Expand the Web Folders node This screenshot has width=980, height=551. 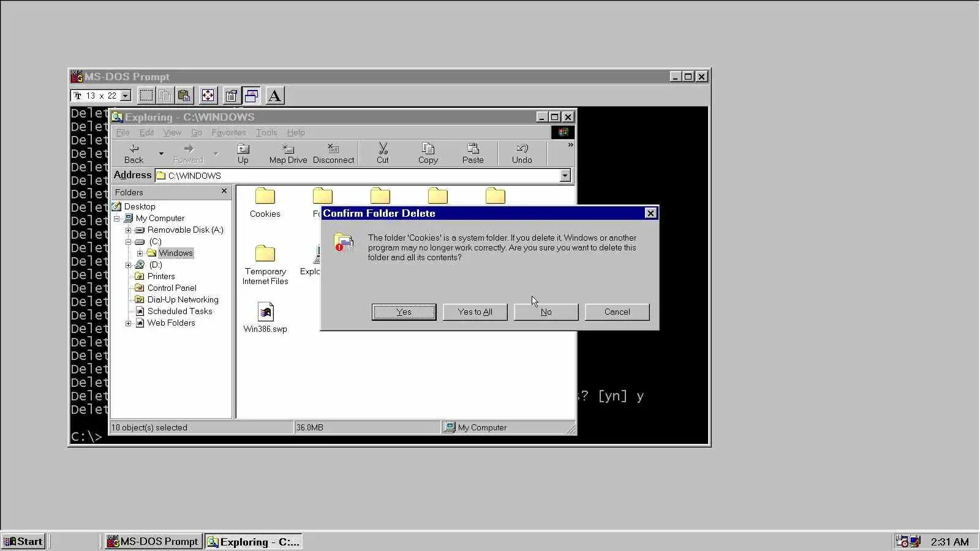point(128,323)
